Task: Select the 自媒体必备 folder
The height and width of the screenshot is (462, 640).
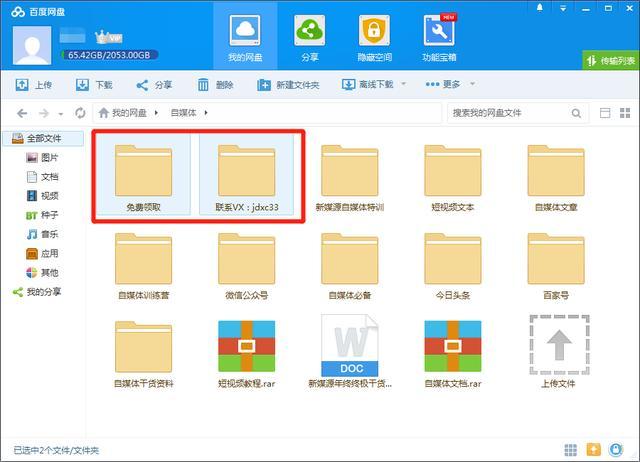Action: point(350,266)
